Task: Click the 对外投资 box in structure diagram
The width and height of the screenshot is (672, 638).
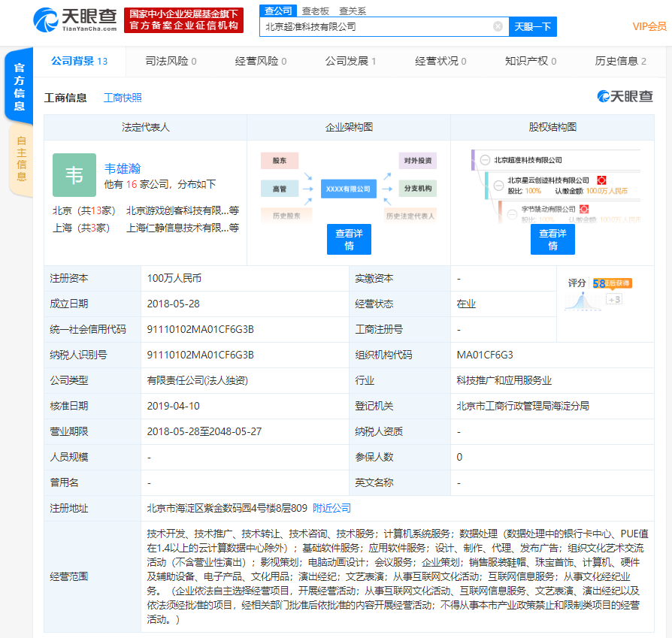Action: pyautogui.click(x=417, y=161)
